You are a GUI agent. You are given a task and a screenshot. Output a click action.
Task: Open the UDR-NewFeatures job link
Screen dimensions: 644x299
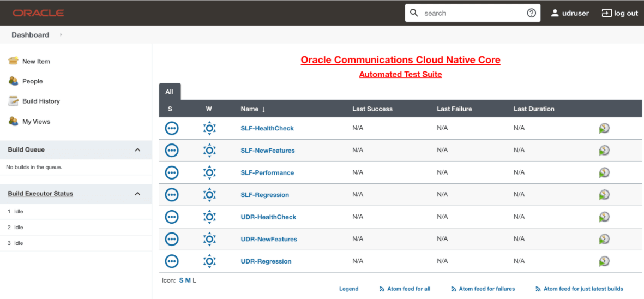coord(269,239)
